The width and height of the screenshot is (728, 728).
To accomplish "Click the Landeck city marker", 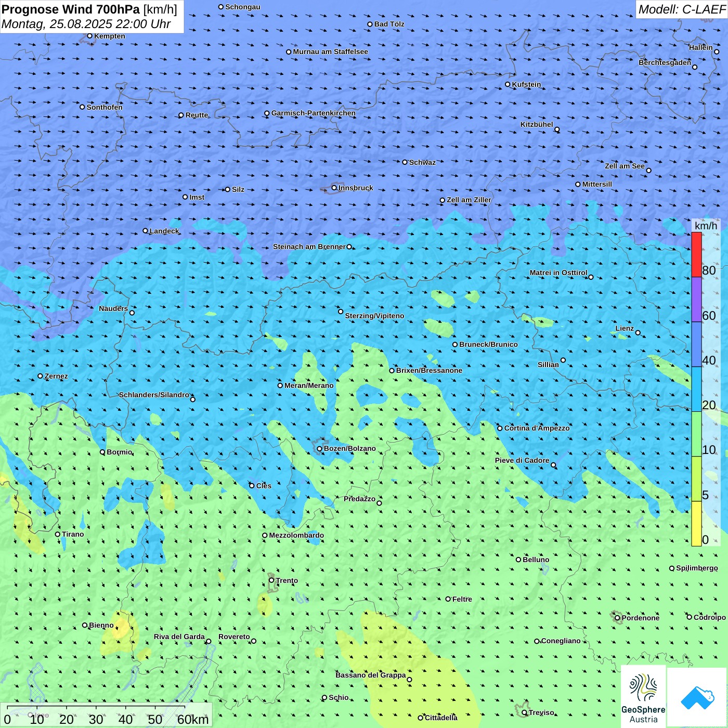I will (145, 231).
